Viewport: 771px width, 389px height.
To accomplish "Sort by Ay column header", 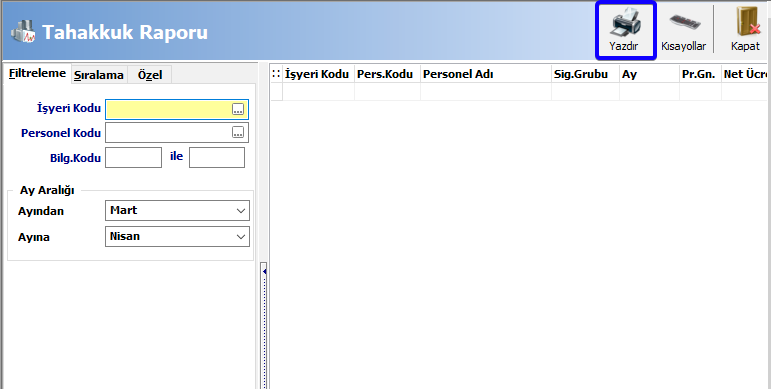I will tap(649, 74).
